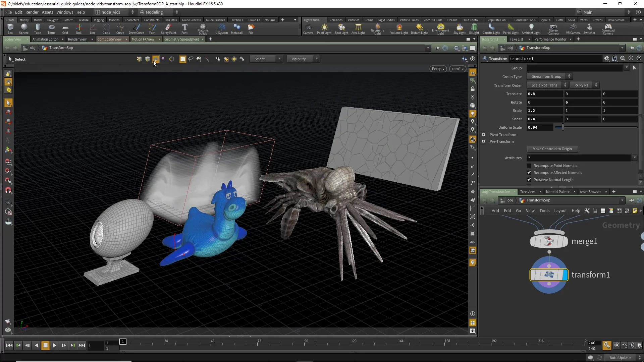Click the transform1 node icon
This screenshot has width=644, height=362.
click(x=549, y=275)
